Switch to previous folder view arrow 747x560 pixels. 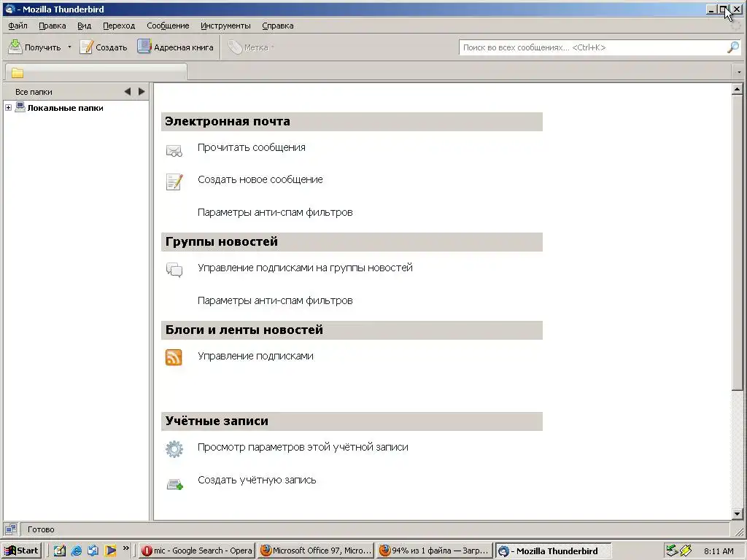127,91
